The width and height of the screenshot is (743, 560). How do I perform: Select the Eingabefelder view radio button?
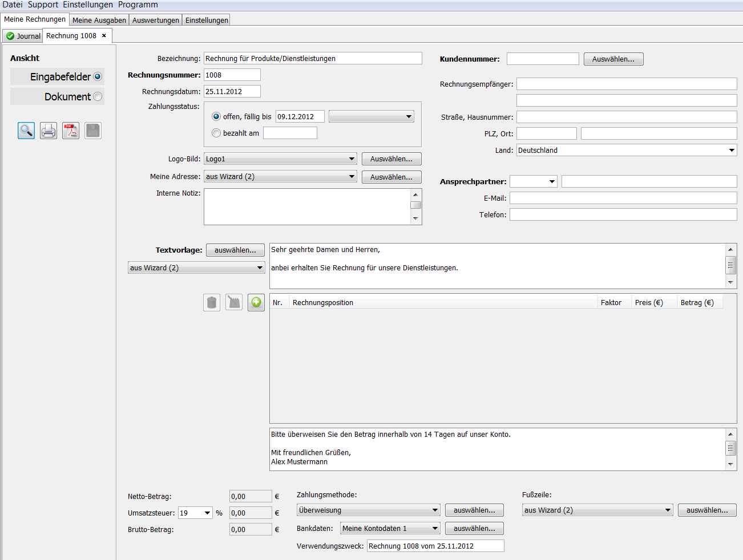click(x=98, y=76)
